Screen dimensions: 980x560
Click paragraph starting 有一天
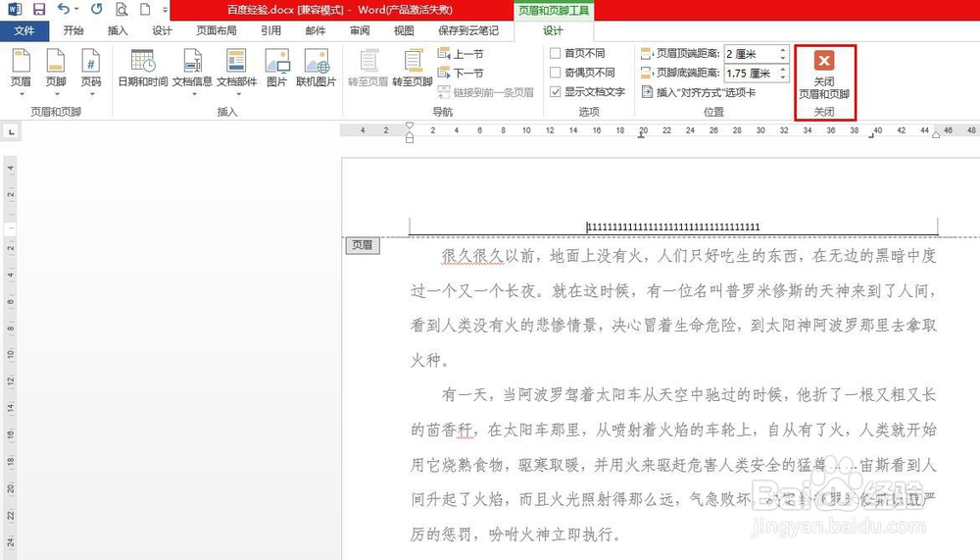coord(673,464)
